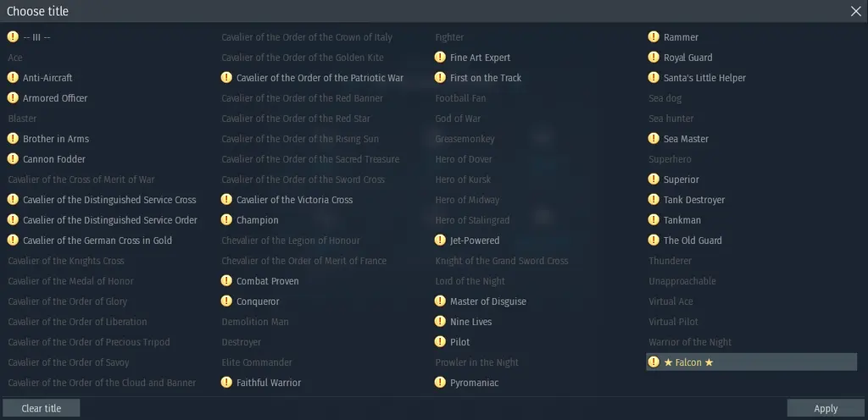Click the alert icon beside Pyromaniac
This screenshot has height=420, width=868.
(x=440, y=383)
